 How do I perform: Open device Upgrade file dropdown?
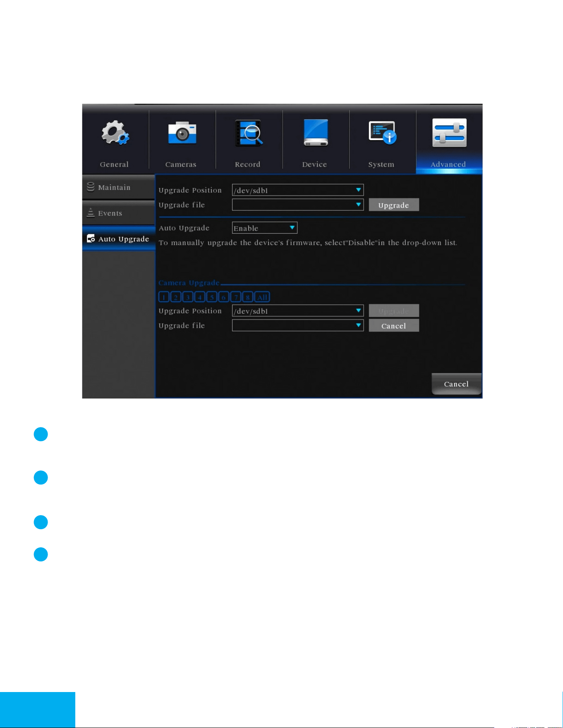click(298, 205)
